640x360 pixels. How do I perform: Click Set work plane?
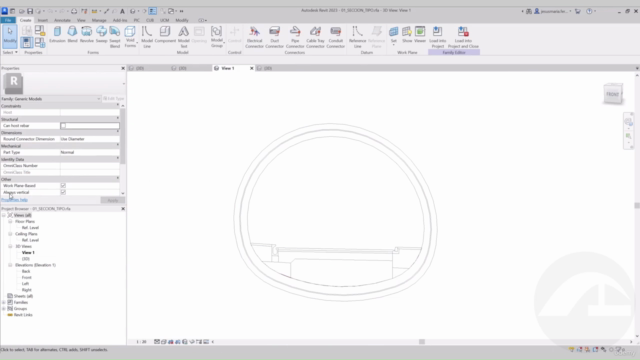coord(393,35)
